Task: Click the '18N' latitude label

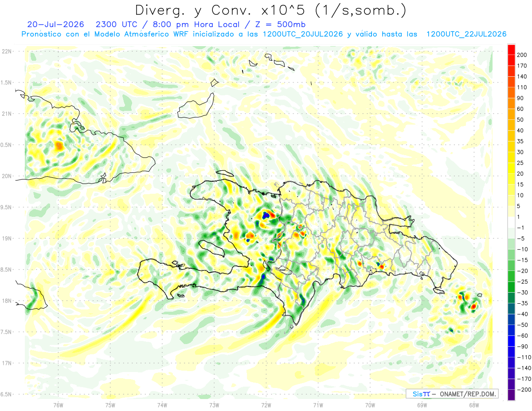Action: (x=6, y=301)
